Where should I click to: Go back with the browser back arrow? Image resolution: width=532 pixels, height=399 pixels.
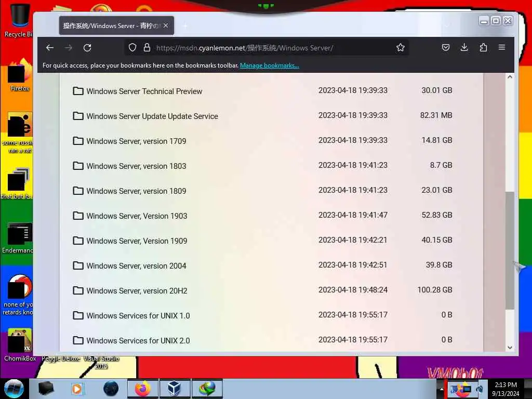[50, 48]
